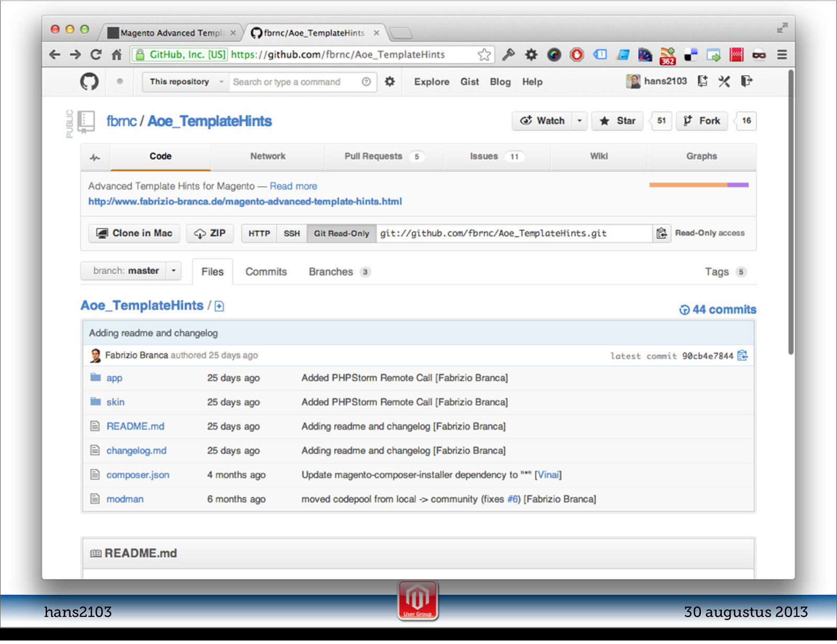
Task: Click the notifications dot indicator
Action: (120, 82)
